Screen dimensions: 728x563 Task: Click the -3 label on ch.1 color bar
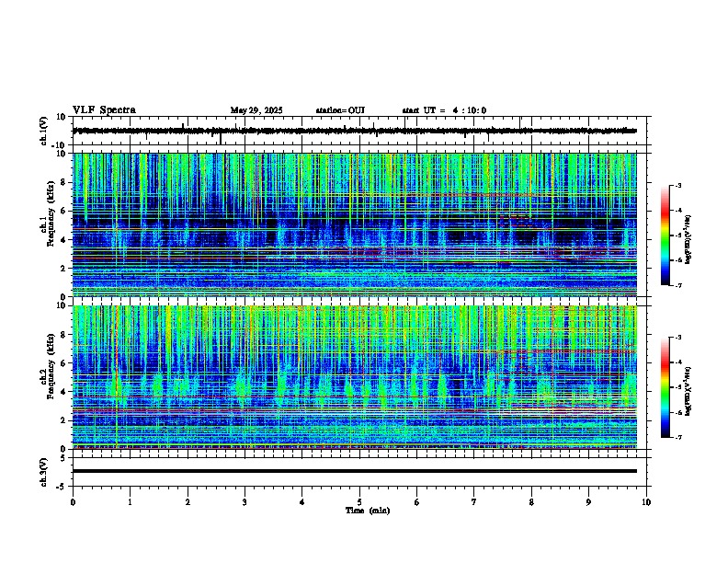677,185
